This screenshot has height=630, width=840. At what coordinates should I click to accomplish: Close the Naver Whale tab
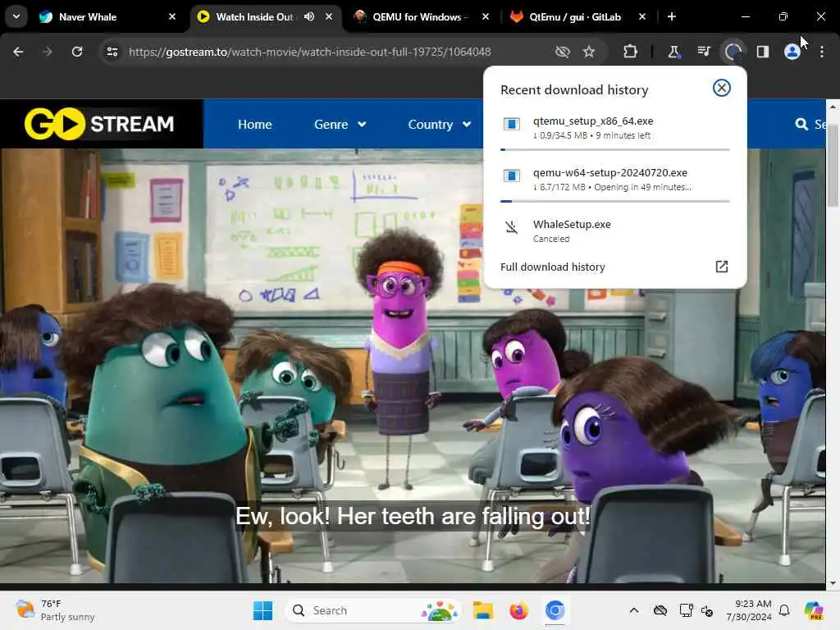172,16
